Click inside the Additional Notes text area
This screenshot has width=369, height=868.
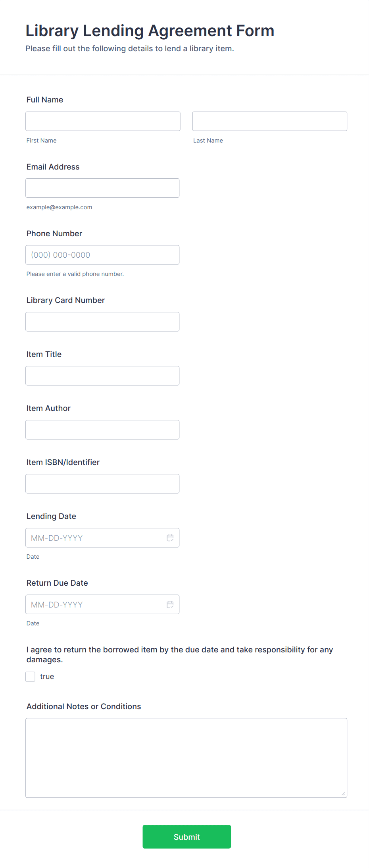(186, 758)
